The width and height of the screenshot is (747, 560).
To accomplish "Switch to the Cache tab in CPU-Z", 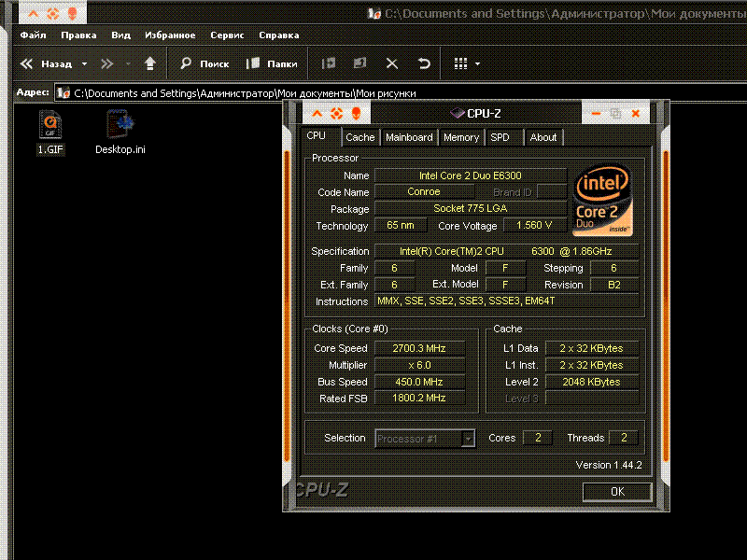I will click(359, 137).
